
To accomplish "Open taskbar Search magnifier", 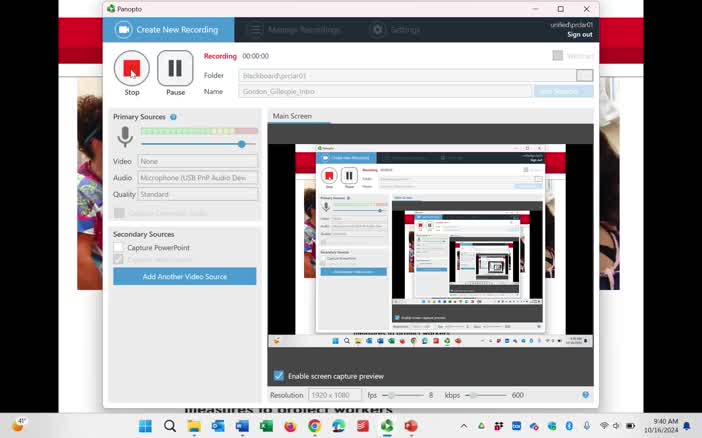I will click(170, 426).
